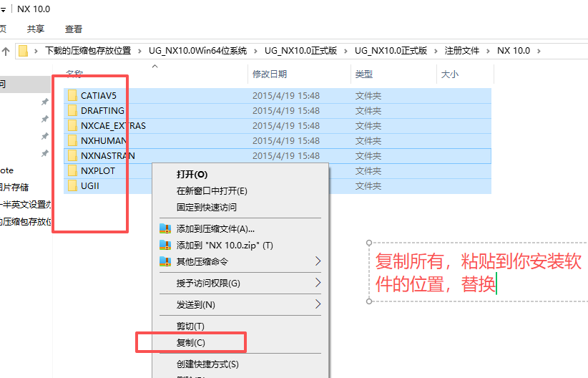Click the third quick access pin icon
Image resolution: width=588 pixels, height=378 pixels.
point(44,136)
